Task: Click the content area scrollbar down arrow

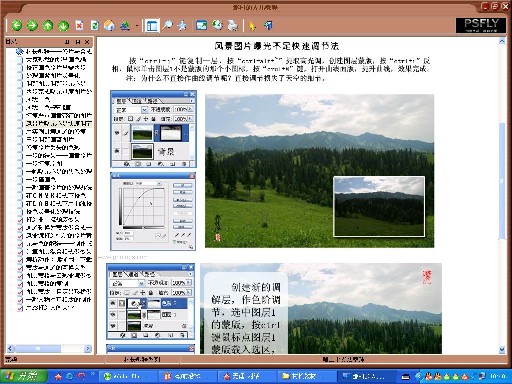Action: click(502, 350)
